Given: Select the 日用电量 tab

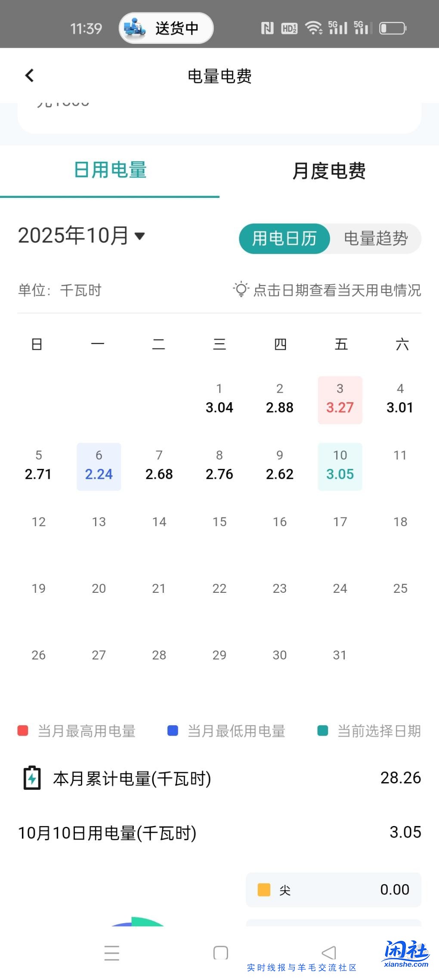Looking at the screenshot, I should point(110,170).
